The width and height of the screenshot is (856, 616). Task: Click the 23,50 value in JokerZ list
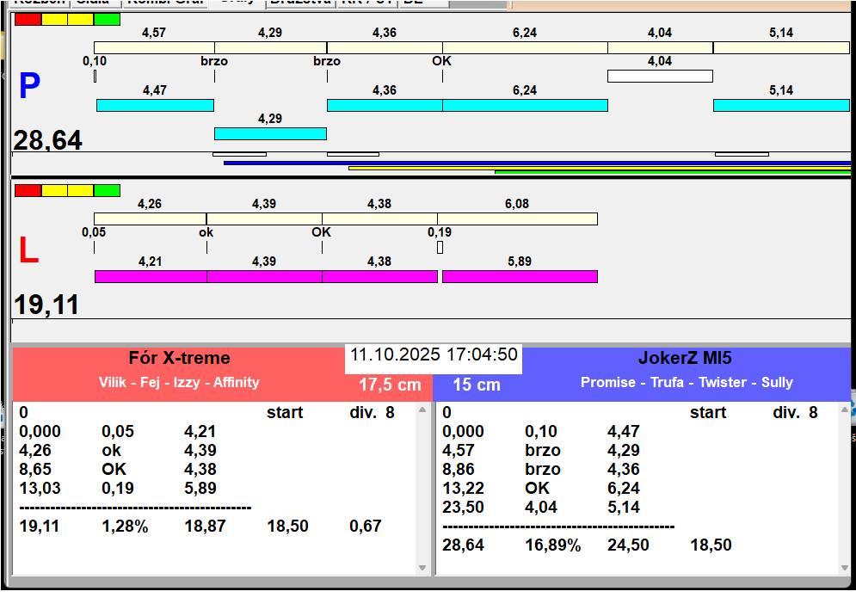pyautogui.click(x=463, y=508)
